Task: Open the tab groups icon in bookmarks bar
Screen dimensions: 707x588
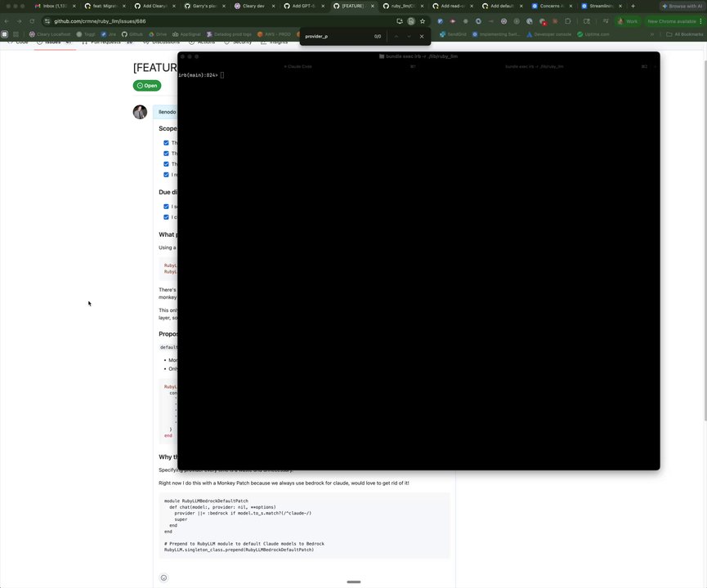Action: (16, 34)
